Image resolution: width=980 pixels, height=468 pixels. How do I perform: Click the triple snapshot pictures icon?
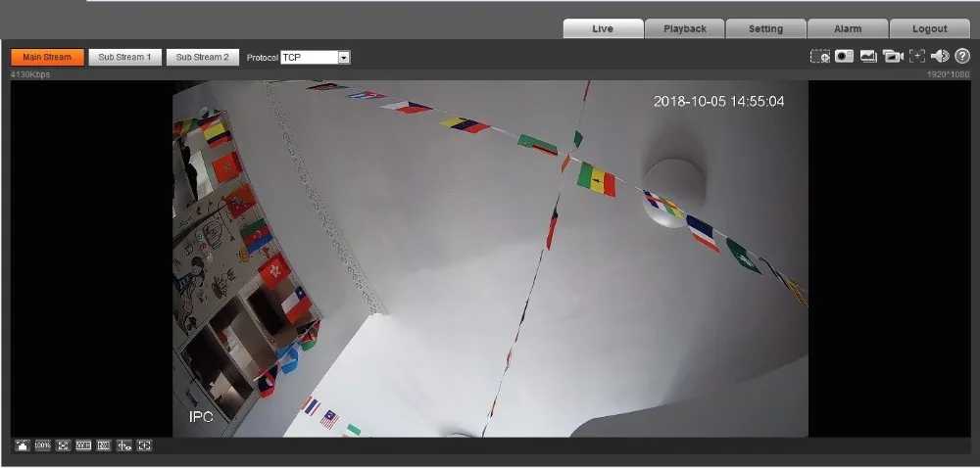(x=868, y=56)
